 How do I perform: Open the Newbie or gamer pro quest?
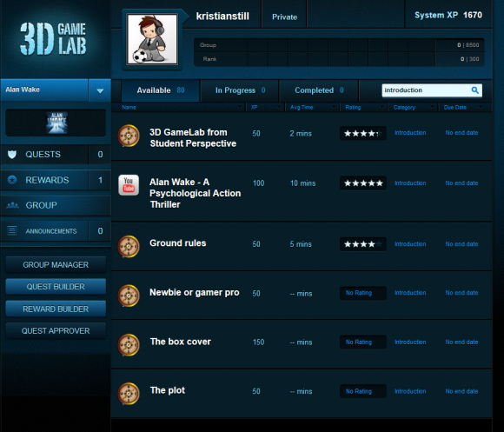[195, 293]
